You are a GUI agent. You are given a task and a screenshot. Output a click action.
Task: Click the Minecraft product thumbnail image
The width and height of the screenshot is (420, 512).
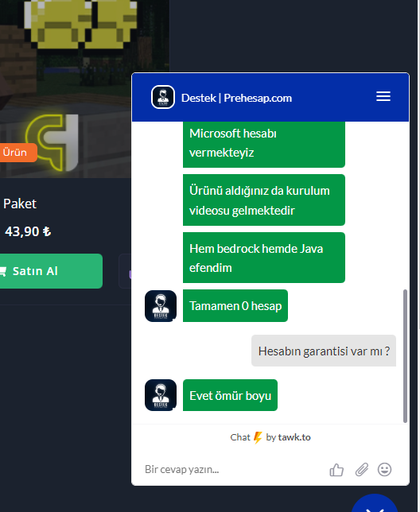[x=84, y=89]
